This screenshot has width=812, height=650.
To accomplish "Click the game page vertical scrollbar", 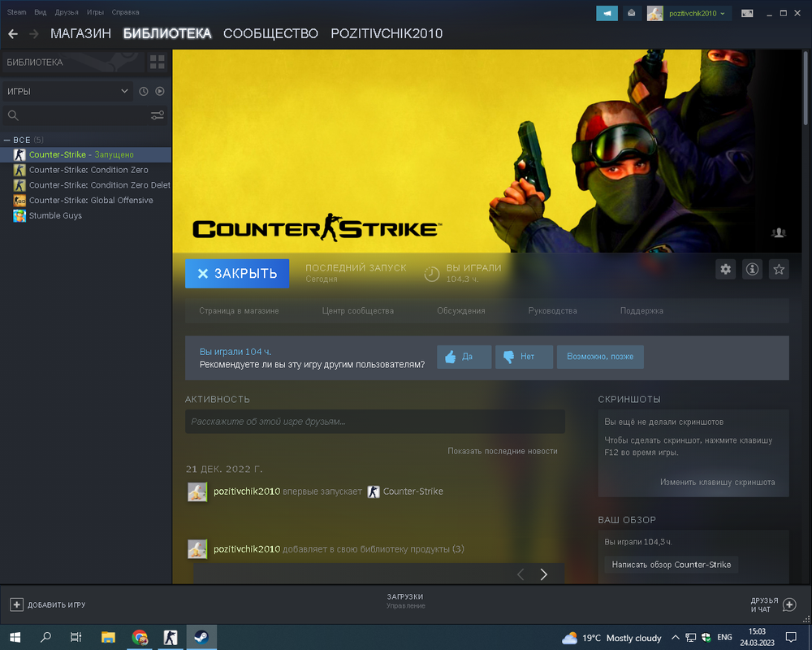I will 806,88.
